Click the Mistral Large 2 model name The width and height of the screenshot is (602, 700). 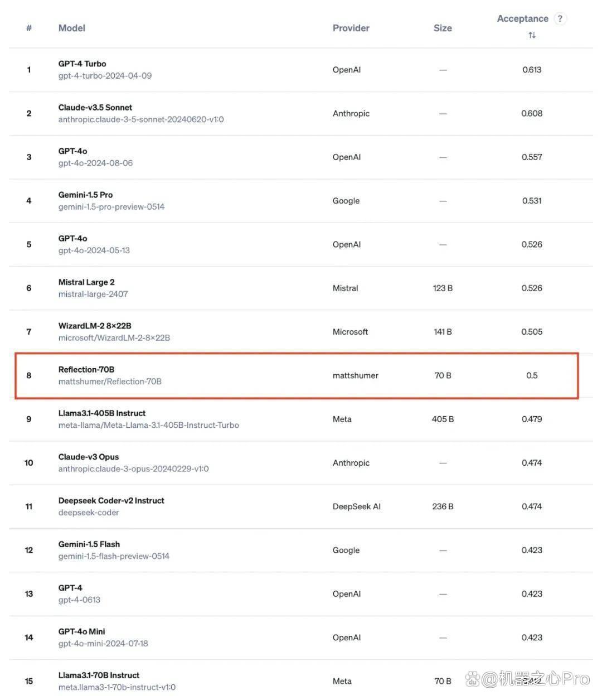[86, 282]
